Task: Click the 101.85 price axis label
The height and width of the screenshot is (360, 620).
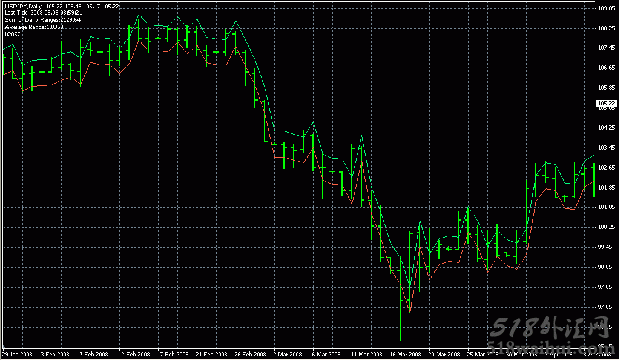Action: (x=607, y=187)
